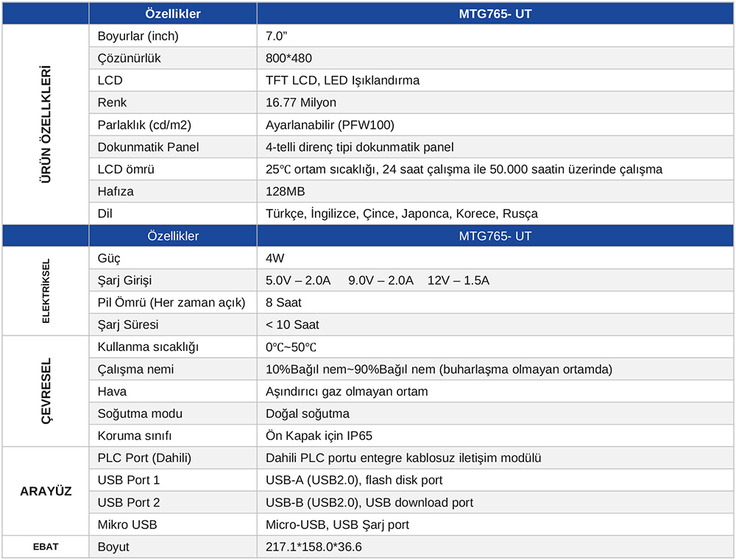Select the '4W' power value
Screen dimensions: 736x560
(x=275, y=258)
